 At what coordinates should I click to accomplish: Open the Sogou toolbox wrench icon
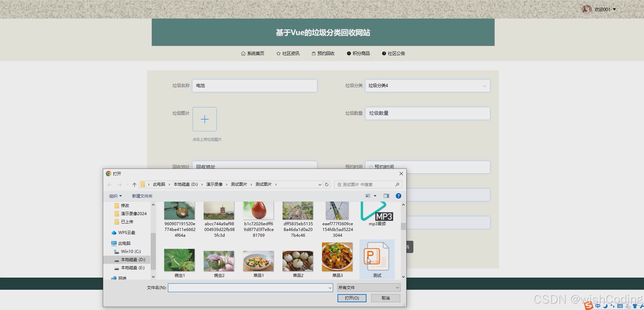pos(642,306)
